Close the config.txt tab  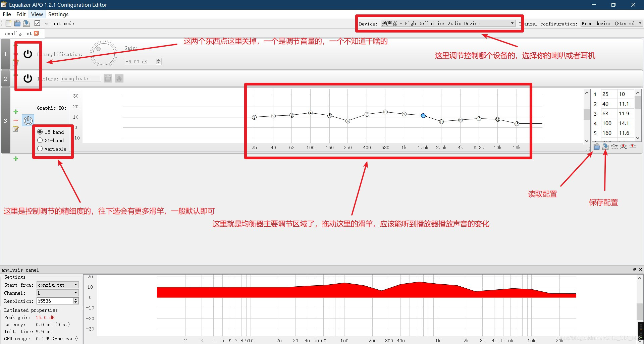36,33
